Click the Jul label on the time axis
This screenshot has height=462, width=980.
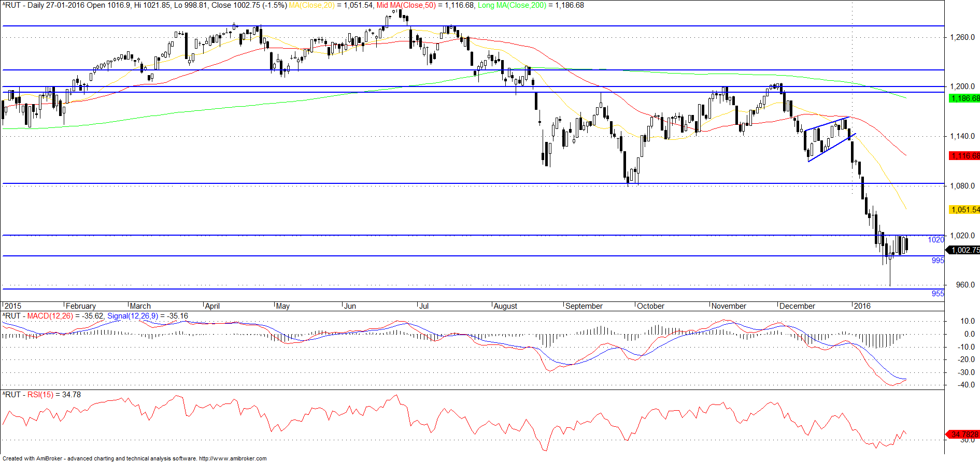[424, 306]
